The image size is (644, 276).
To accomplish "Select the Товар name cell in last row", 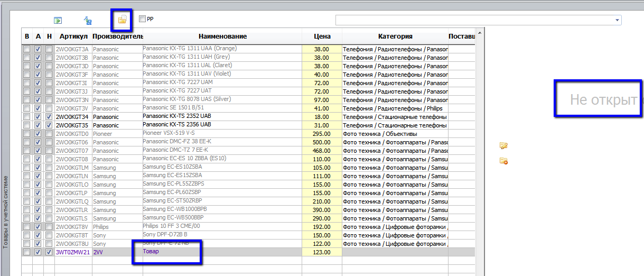I will 222,252.
